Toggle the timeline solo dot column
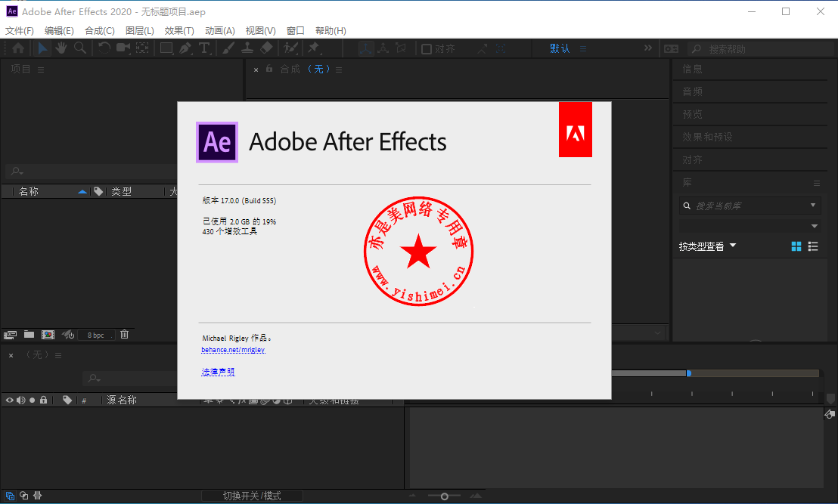This screenshot has width=838, height=504. click(x=32, y=400)
